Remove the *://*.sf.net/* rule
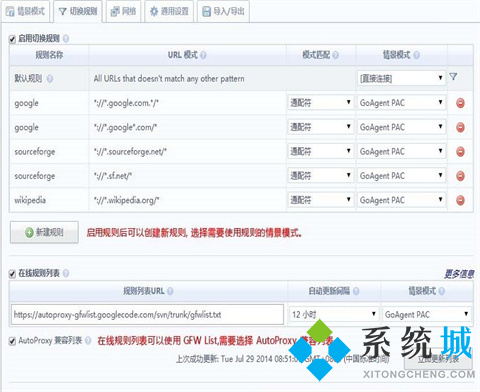 460,176
